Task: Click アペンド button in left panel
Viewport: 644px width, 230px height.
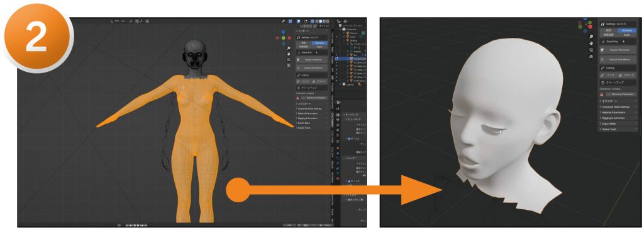Action: coord(320,81)
